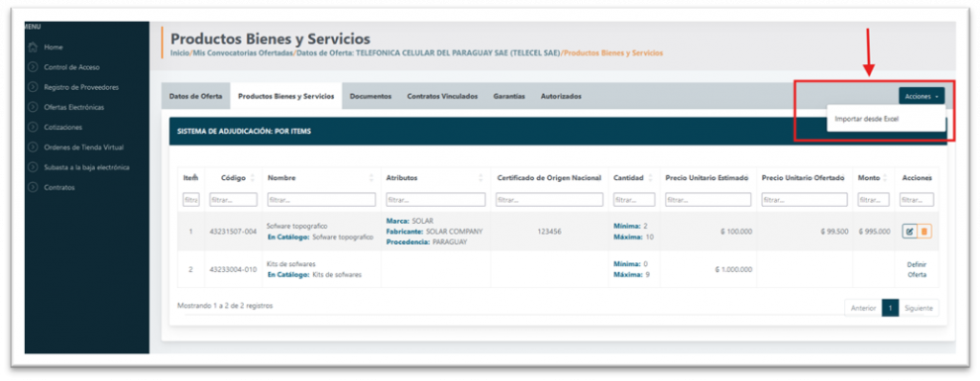This screenshot has width=980, height=381.
Task: Click the circle icon beside Ofertas Electrónicas
Action: pos(33,107)
